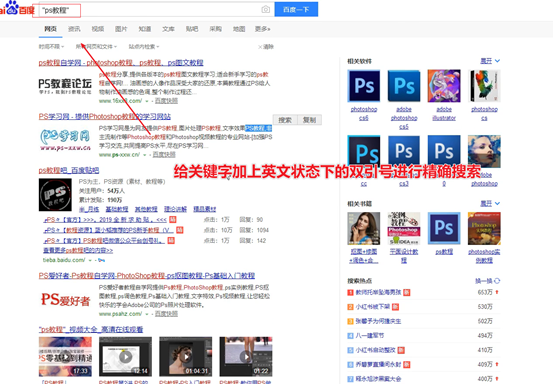Switch to the 视频 tab
The image size is (553, 384).
98,29
